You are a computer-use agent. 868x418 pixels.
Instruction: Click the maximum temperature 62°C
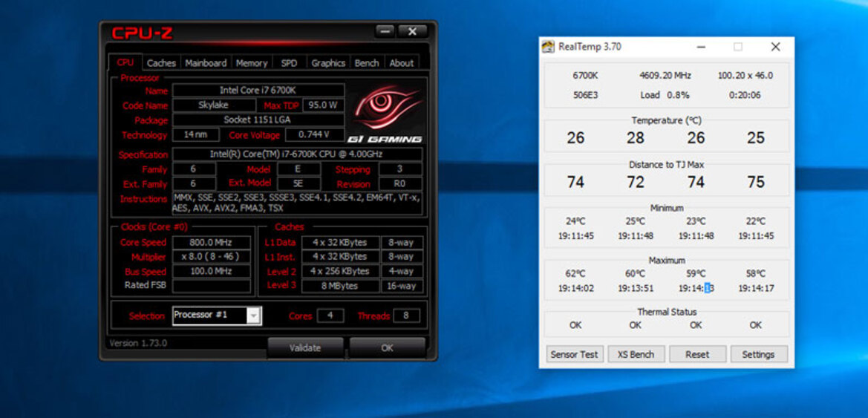coord(575,273)
